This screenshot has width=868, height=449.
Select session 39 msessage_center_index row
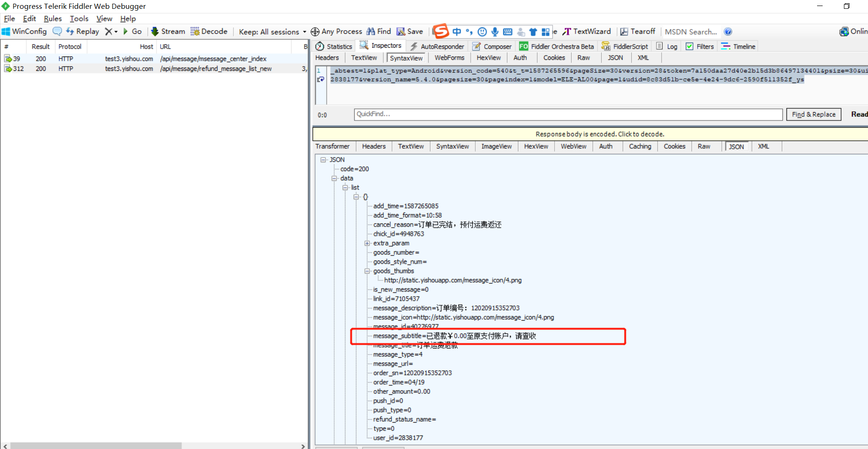tap(154, 59)
